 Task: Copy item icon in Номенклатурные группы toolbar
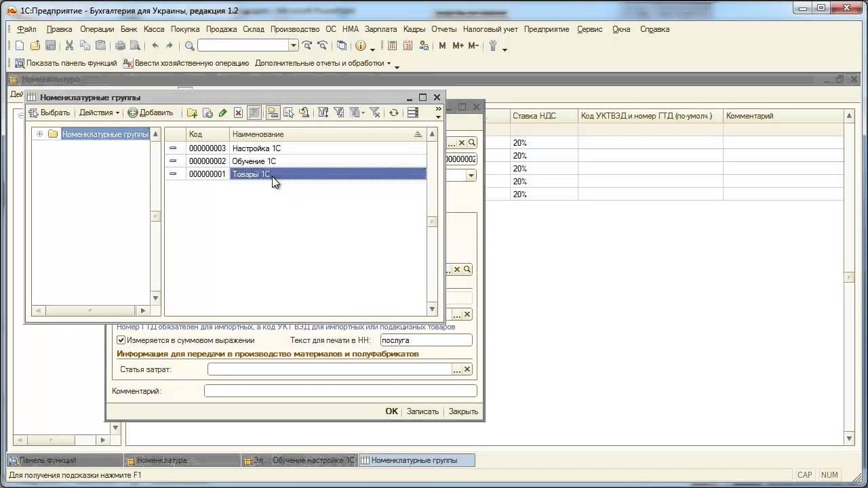[x=208, y=113]
